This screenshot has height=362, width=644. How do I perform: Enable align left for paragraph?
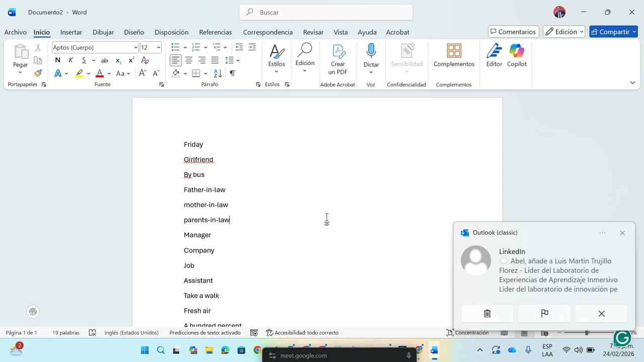tap(176, 60)
